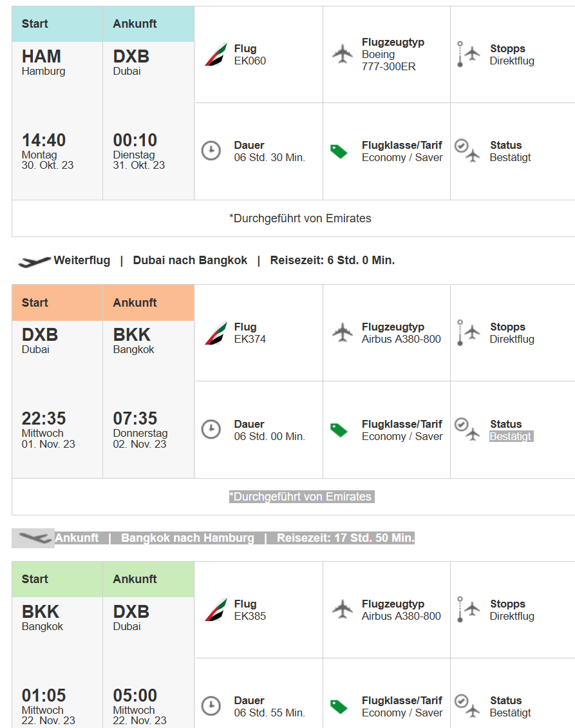This screenshot has height=728, width=575.
Task: Click the airplane icon next to Boeing 777-300ER
Action: pos(343,53)
